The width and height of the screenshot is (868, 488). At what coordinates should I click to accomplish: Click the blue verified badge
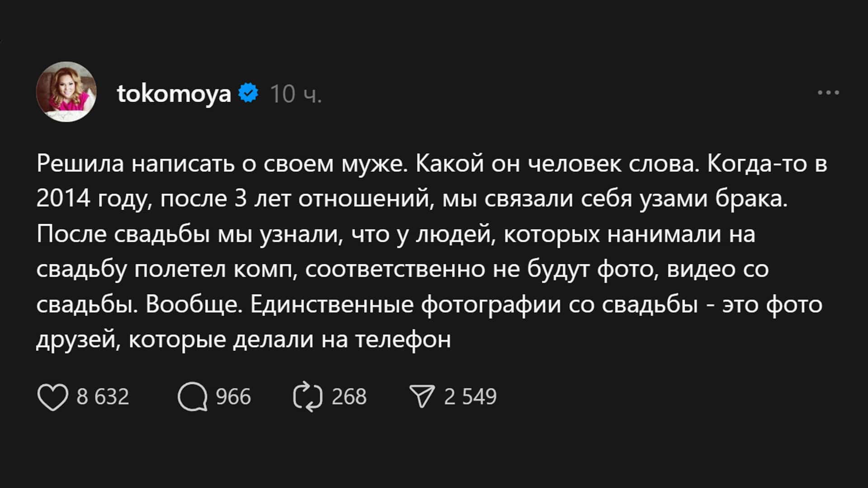[x=248, y=93]
